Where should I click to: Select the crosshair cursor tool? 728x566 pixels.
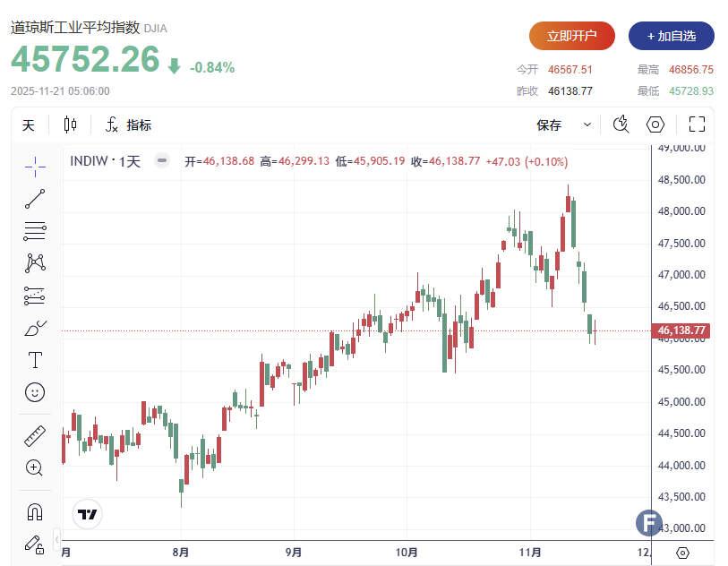[35, 165]
